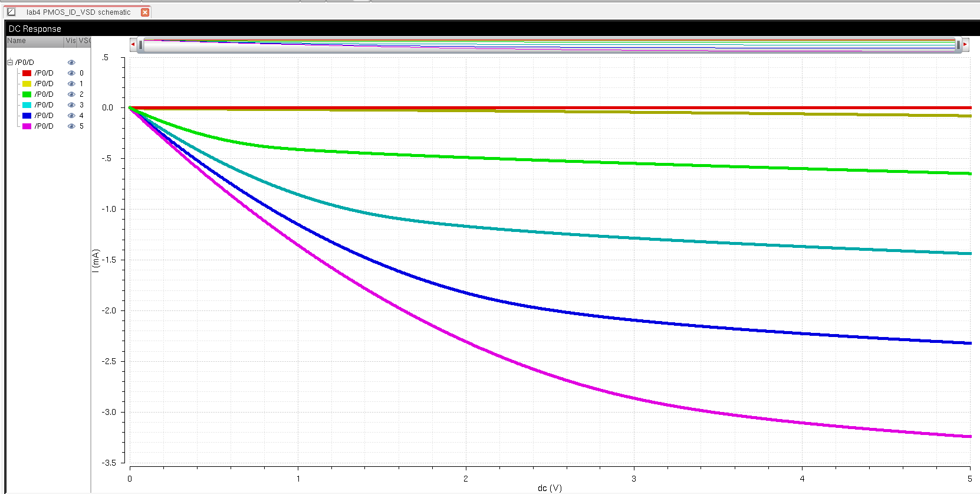Hide the blue /P0/D trace VSG 4
This screenshot has height=494, width=980.
coord(71,116)
